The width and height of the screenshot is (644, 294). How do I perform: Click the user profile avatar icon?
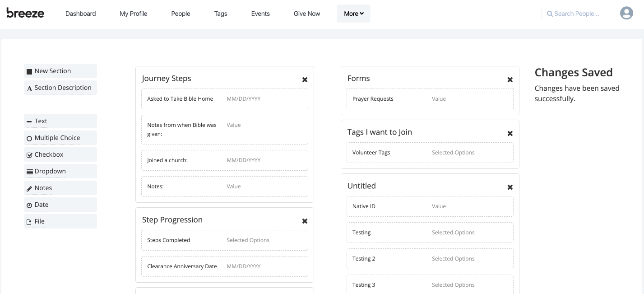pyautogui.click(x=626, y=13)
